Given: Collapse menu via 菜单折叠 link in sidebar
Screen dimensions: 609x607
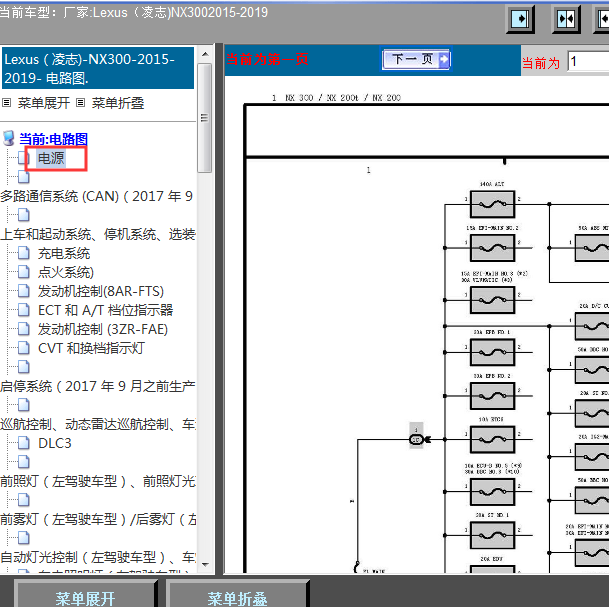Looking at the screenshot, I should tap(118, 103).
